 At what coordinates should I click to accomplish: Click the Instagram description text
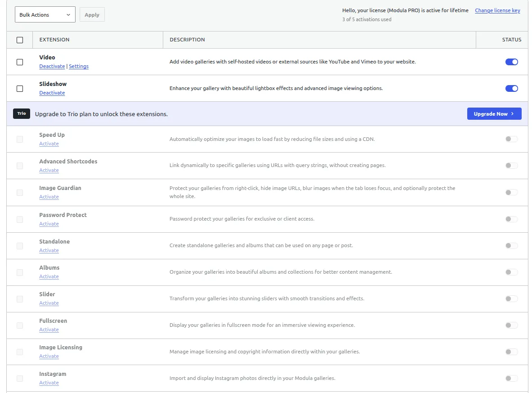point(252,378)
